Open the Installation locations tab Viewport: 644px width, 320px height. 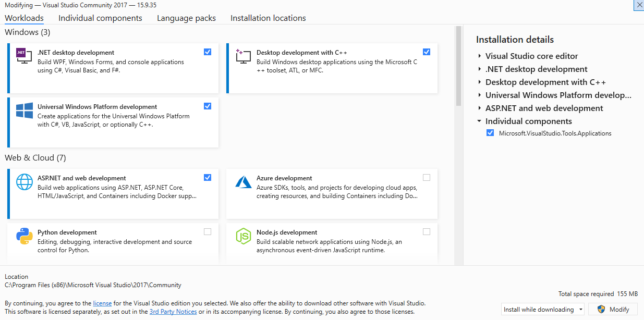pos(268,18)
